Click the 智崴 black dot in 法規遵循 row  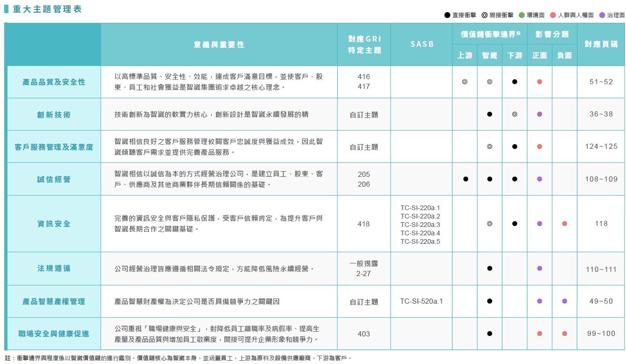(x=489, y=269)
